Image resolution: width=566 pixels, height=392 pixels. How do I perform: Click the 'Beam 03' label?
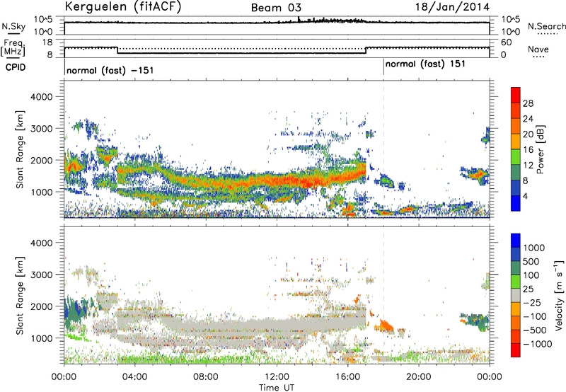276,8
